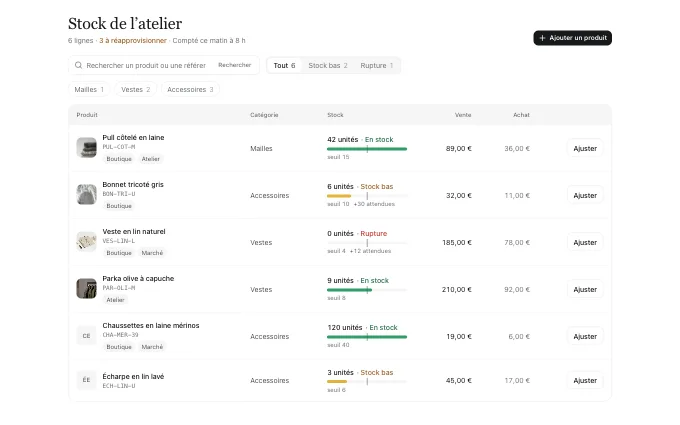
Task: Adjust stock for Parka olive à capuche
Action: [585, 289]
